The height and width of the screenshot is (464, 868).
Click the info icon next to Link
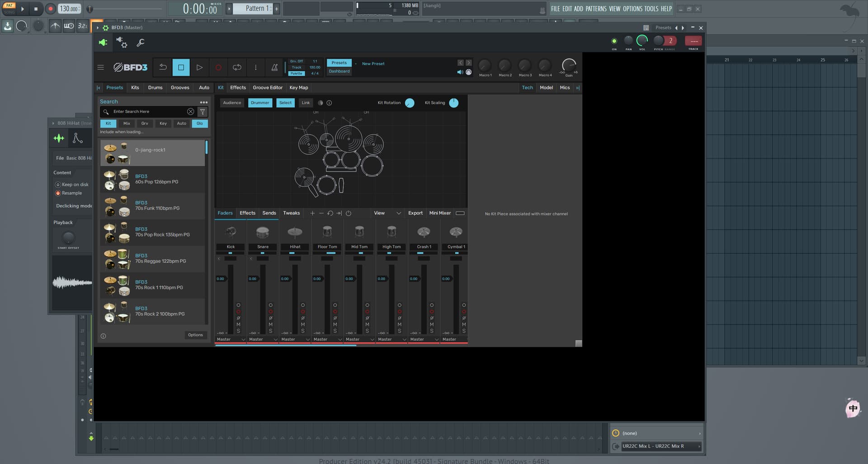tap(329, 103)
